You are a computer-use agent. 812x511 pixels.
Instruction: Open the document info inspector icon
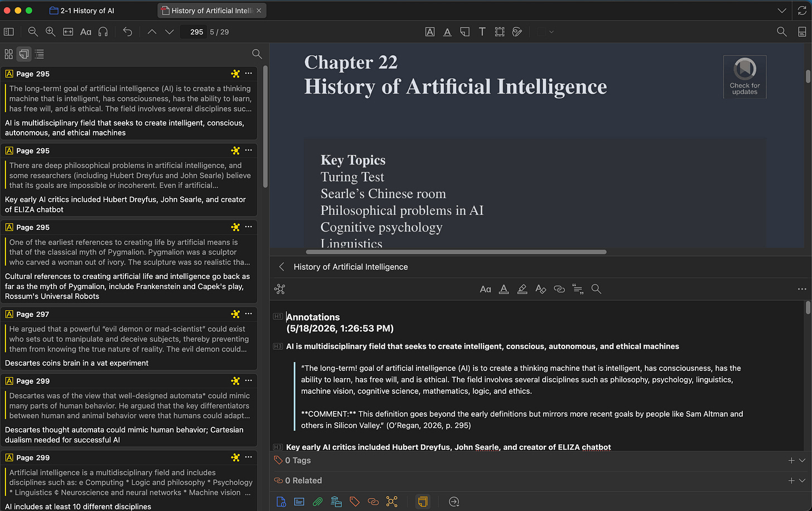click(x=281, y=502)
